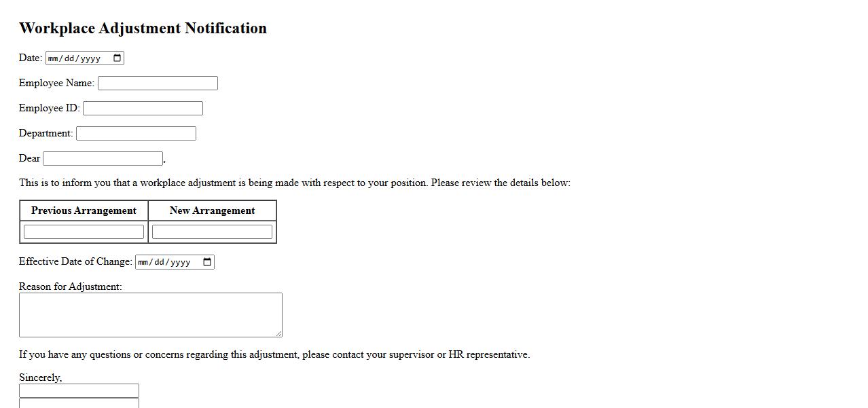Image resolution: width=868 pixels, height=408 pixels.
Task: Grab the Reason textarea resize handle
Action: (278, 333)
